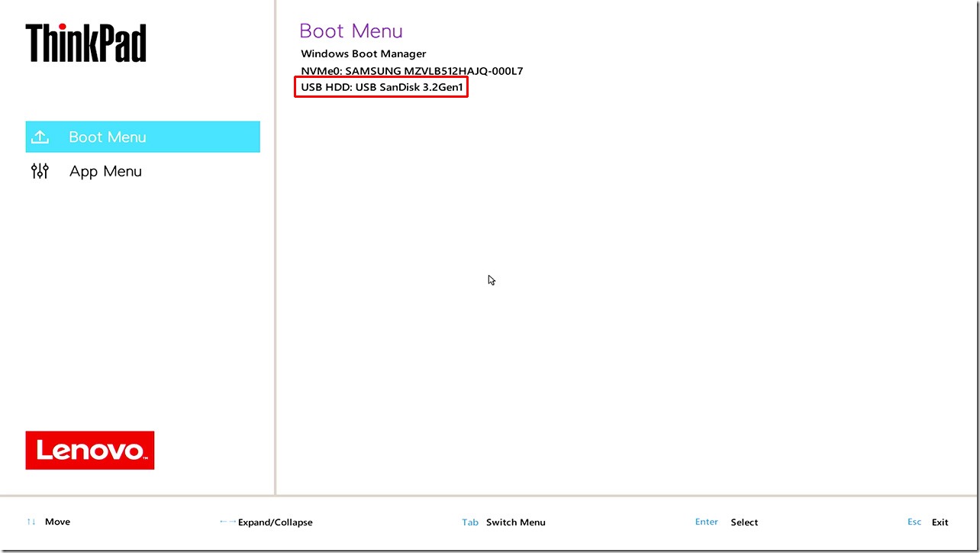Click the Tab Switch Menu hint
This screenshot has height=553, width=980.
(x=504, y=522)
